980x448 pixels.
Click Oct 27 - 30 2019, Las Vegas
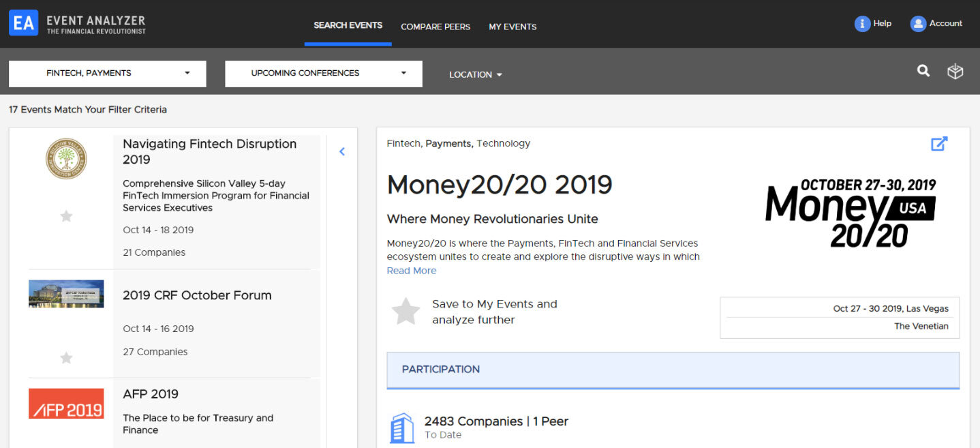coord(891,308)
